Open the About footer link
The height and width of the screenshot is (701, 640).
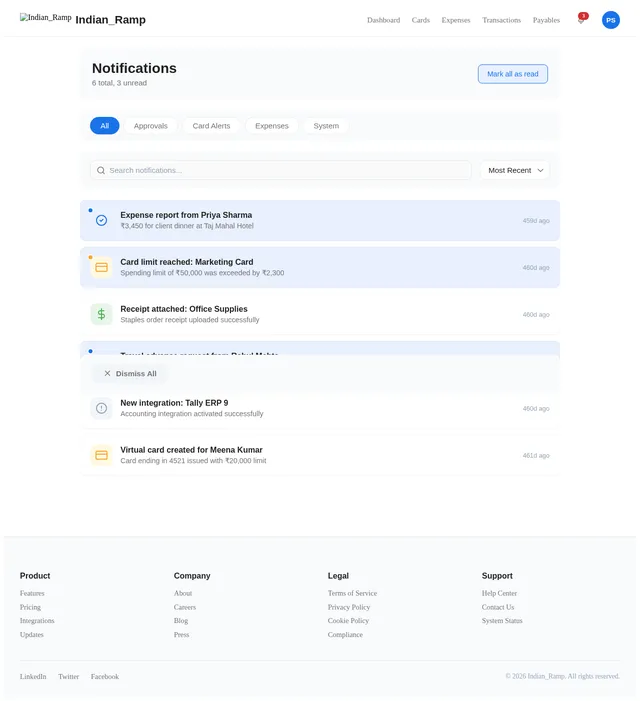pyautogui.click(x=183, y=593)
